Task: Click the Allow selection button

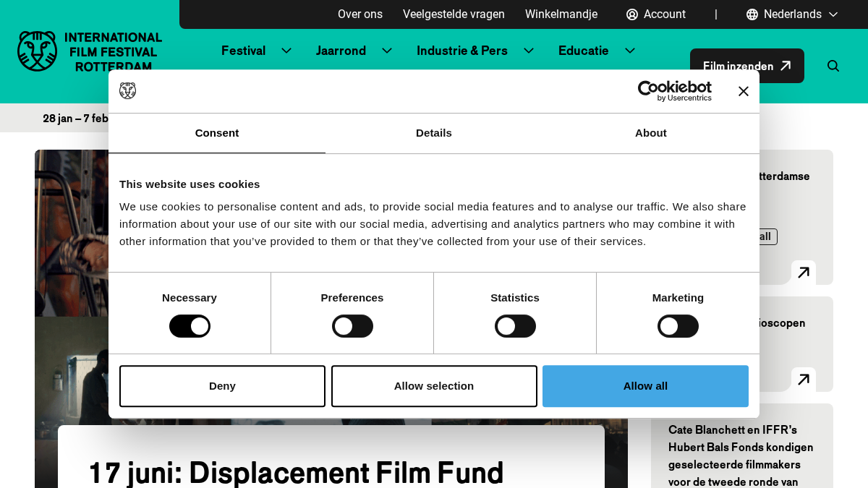Action: pyautogui.click(x=434, y=386)
